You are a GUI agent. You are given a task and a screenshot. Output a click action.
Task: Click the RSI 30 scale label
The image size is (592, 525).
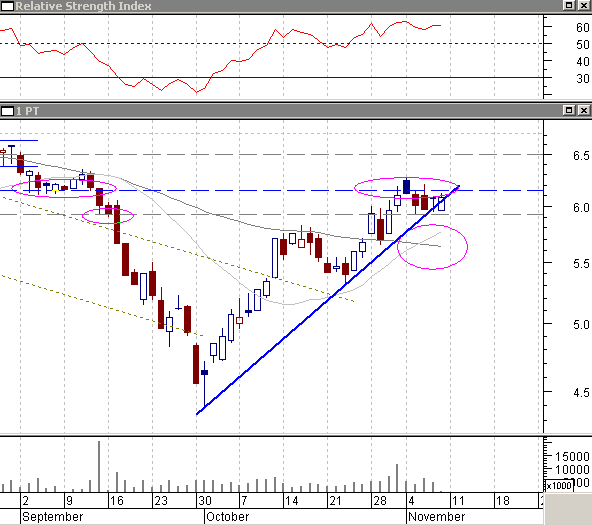pyautogui.click(x=583, y=79)
